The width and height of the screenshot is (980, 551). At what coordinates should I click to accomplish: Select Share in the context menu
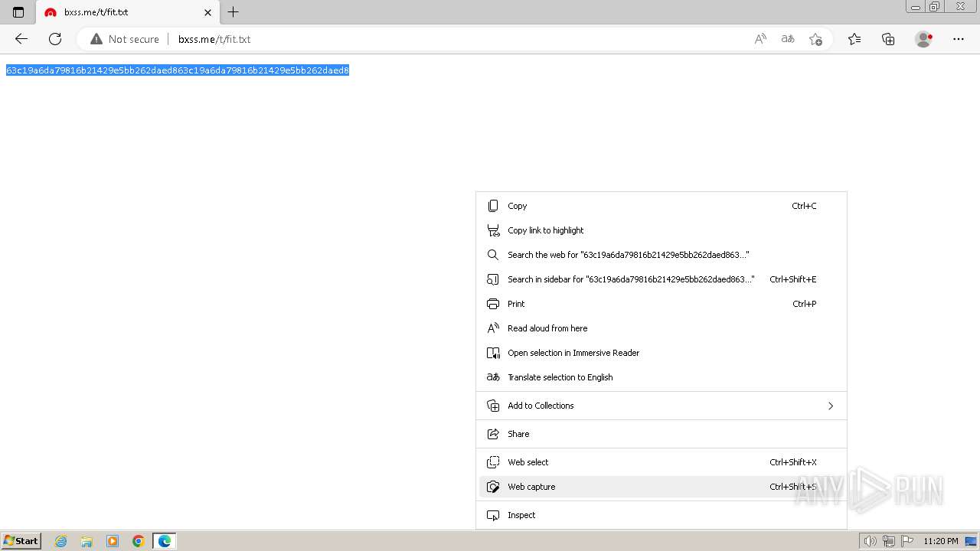661,434
